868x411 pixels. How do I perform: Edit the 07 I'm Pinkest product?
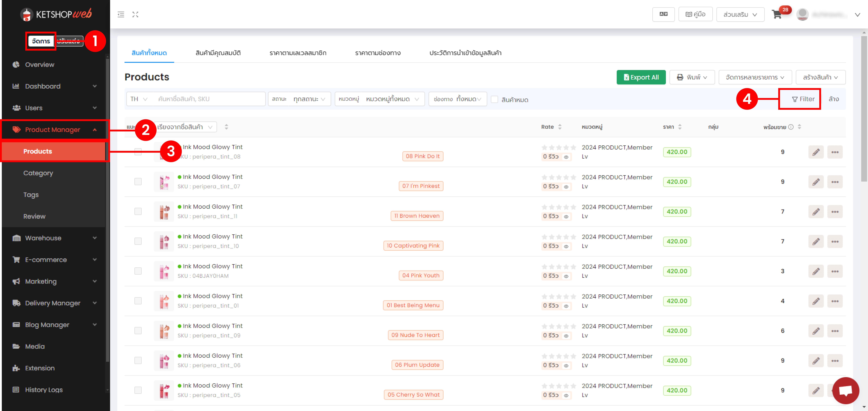coord(816,182)
